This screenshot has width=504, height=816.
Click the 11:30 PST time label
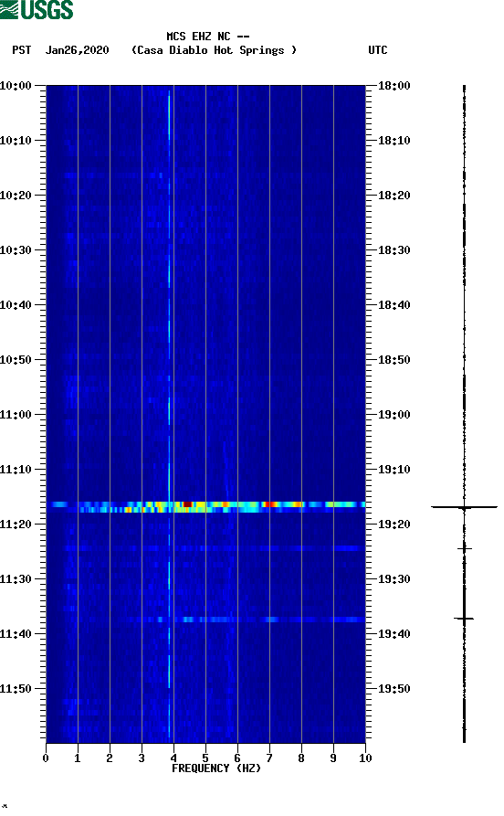16,579
